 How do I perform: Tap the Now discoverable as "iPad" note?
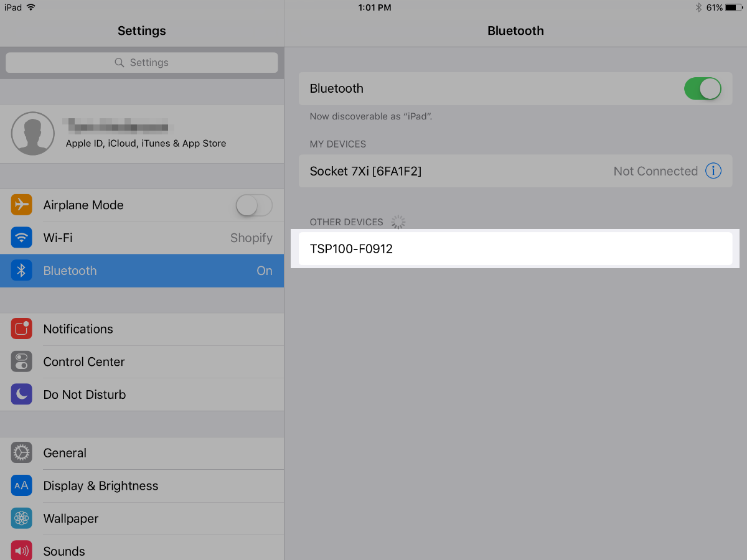pos(372,116)
